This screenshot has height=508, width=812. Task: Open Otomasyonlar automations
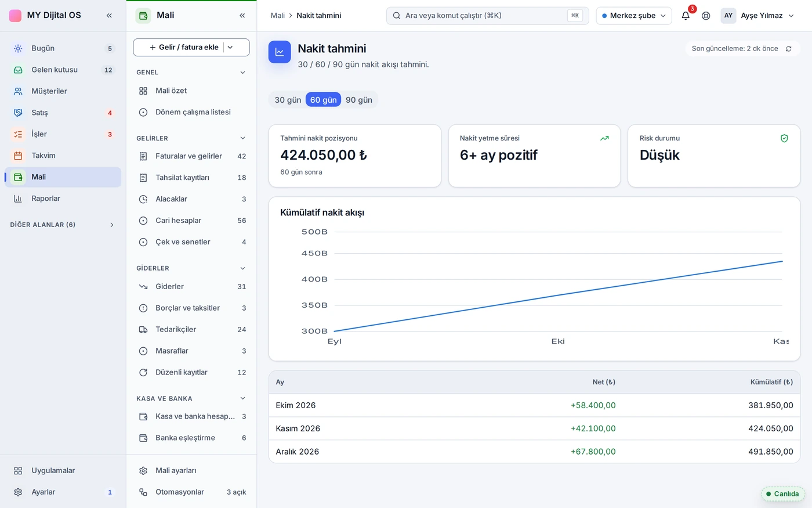(191, 492)
